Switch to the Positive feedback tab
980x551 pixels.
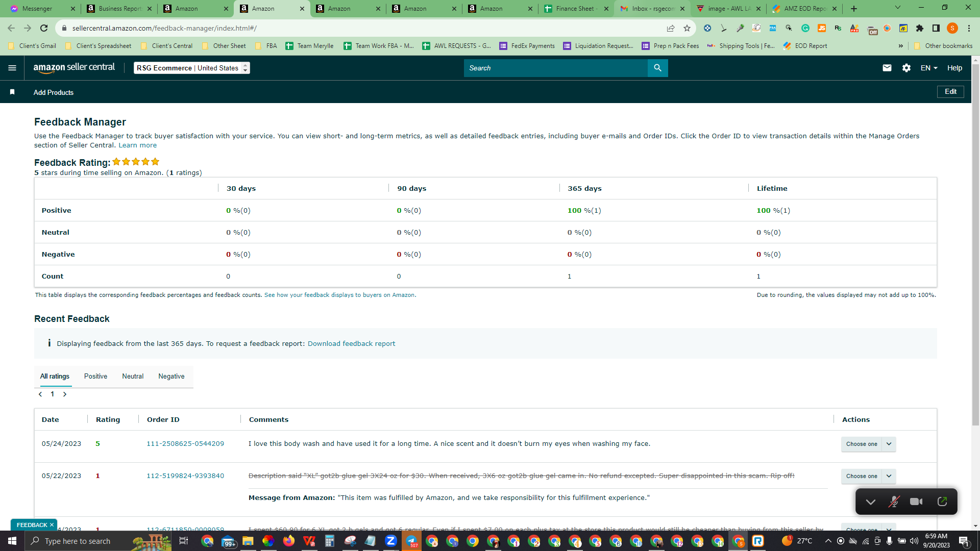tap(95, 376)
